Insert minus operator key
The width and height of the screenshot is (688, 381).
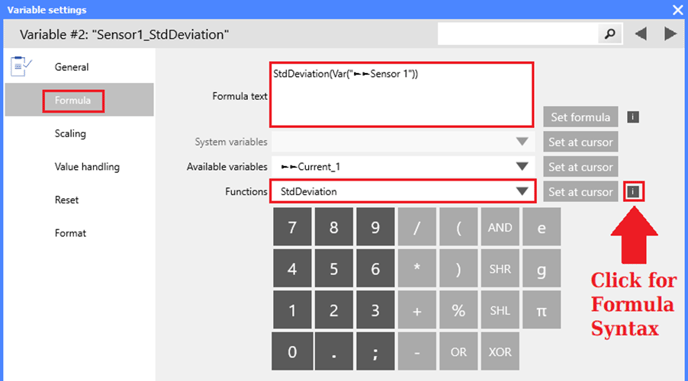tap(417, 351)
